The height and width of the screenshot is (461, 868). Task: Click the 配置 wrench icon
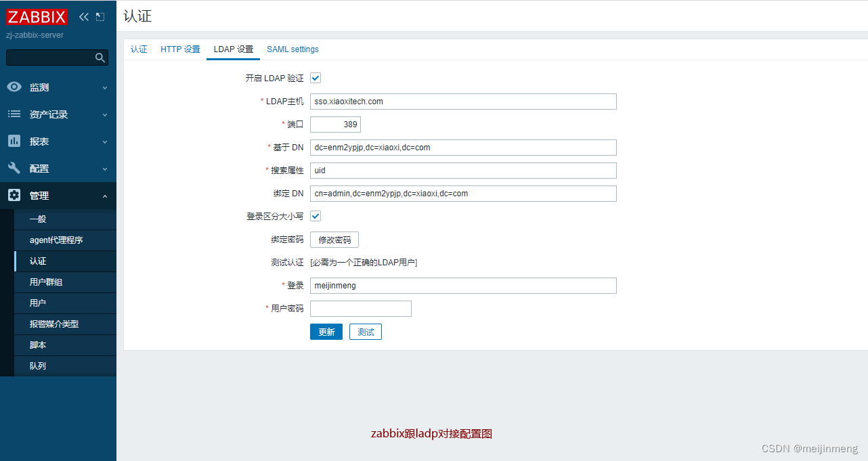(x=14, y=169)
